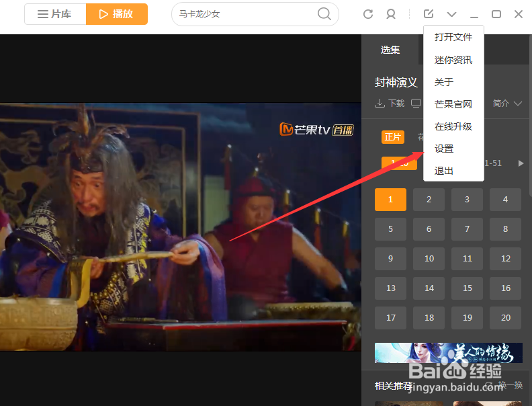Play episode 1
The width and height of the screenshot is (532, 406).
[390, 200]
